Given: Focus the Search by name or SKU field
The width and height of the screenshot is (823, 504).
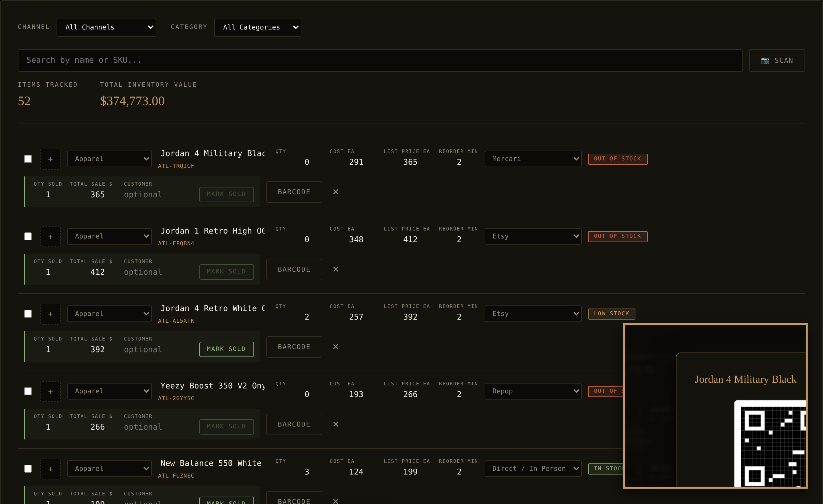Looking at the screenshot, I should (x=380, y=61).
